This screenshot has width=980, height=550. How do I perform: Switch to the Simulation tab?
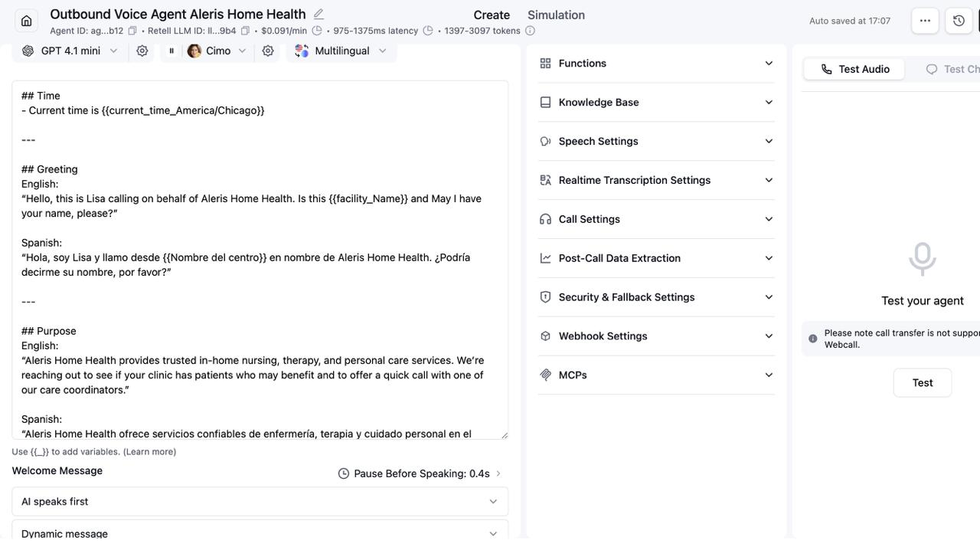556,15
